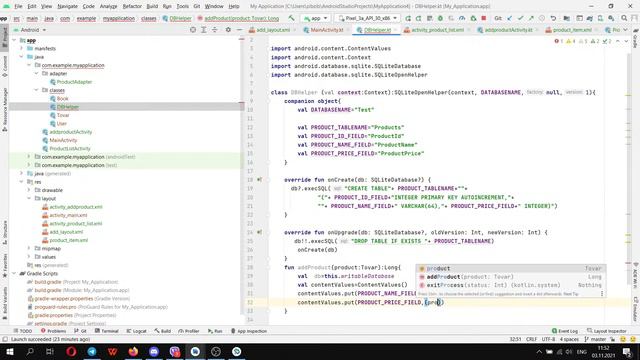
Task: Open the Logcat tool window
Action: [136, 331]
